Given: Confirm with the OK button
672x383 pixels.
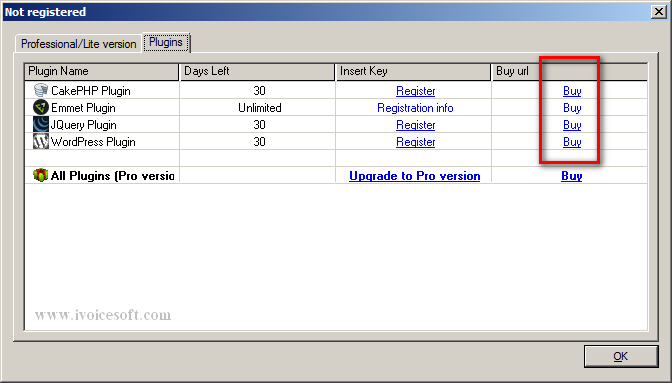Looking at the screenshot, I should click(x=621, y=356).
